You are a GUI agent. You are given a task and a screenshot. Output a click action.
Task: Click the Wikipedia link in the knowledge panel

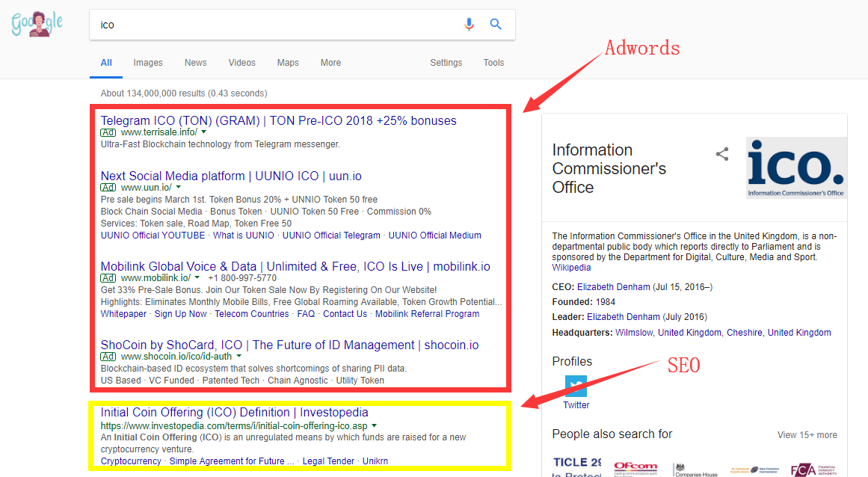click(571, 267)
